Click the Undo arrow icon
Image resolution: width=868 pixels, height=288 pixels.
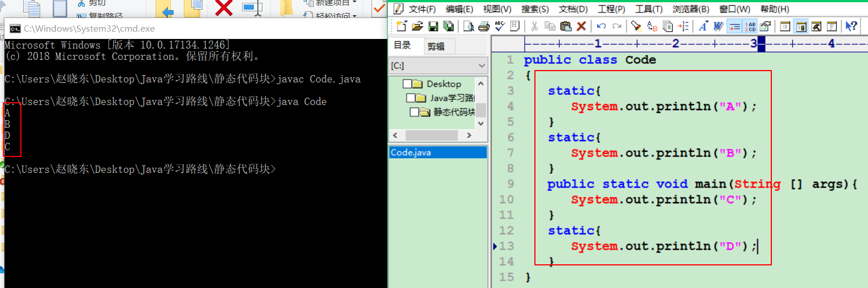[601, 26]
